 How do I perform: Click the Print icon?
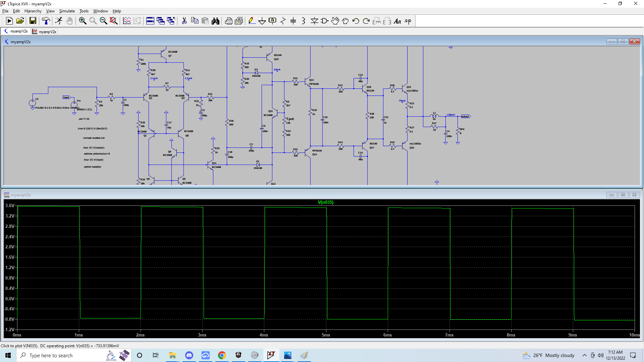229,21
